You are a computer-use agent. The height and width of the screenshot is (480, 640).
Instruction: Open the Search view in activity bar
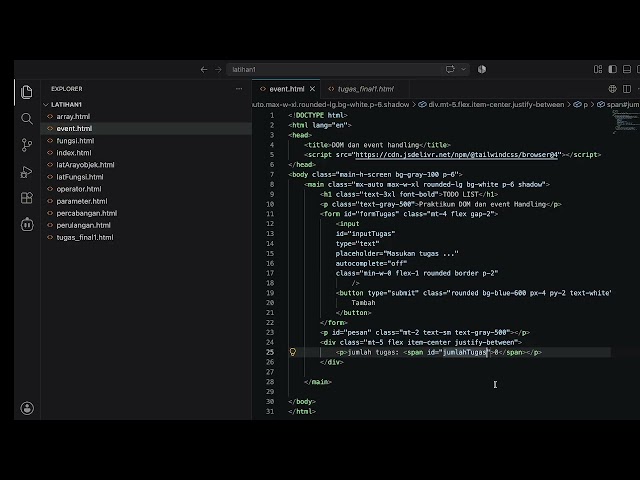click(27, 119)
